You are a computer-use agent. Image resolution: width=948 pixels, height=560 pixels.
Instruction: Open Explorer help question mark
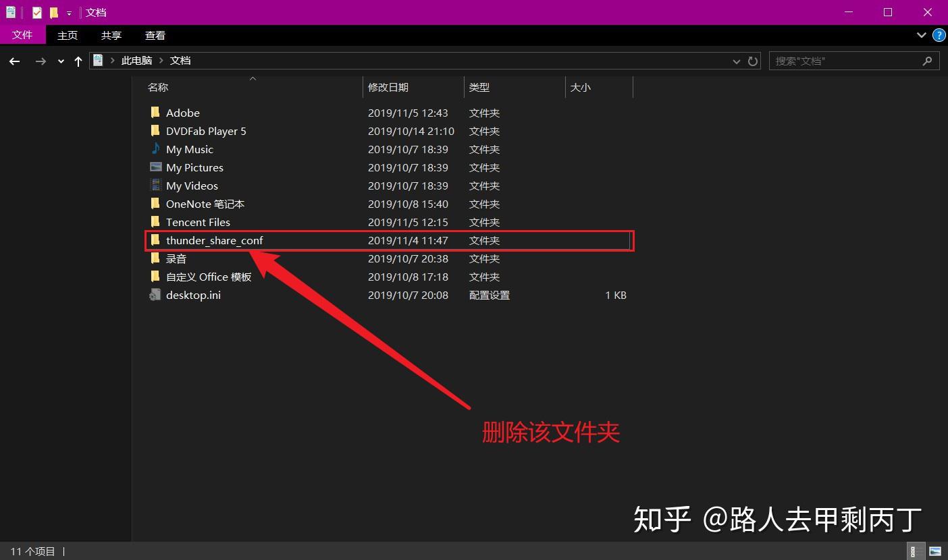(x=939, y=35)
